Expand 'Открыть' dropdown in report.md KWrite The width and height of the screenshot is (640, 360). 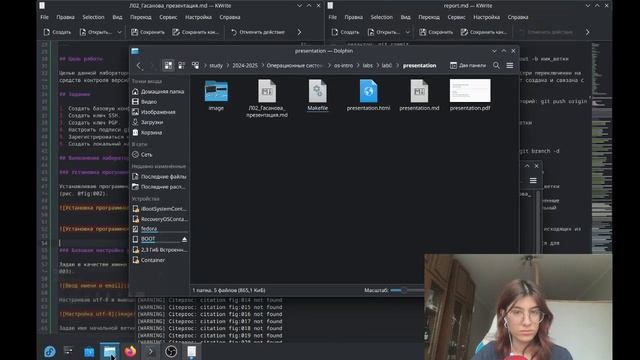pos(407,32)
